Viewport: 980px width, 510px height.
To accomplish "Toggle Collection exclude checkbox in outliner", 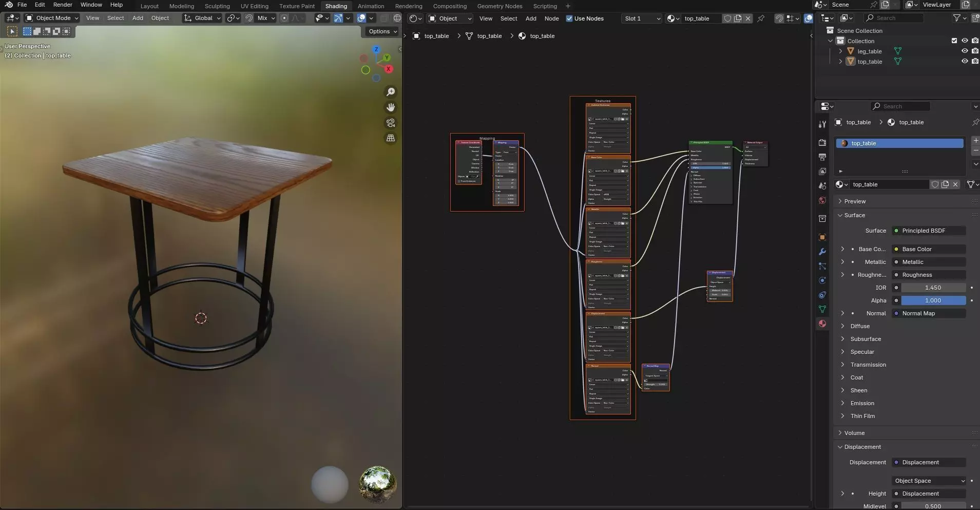I will pos(954,41).
